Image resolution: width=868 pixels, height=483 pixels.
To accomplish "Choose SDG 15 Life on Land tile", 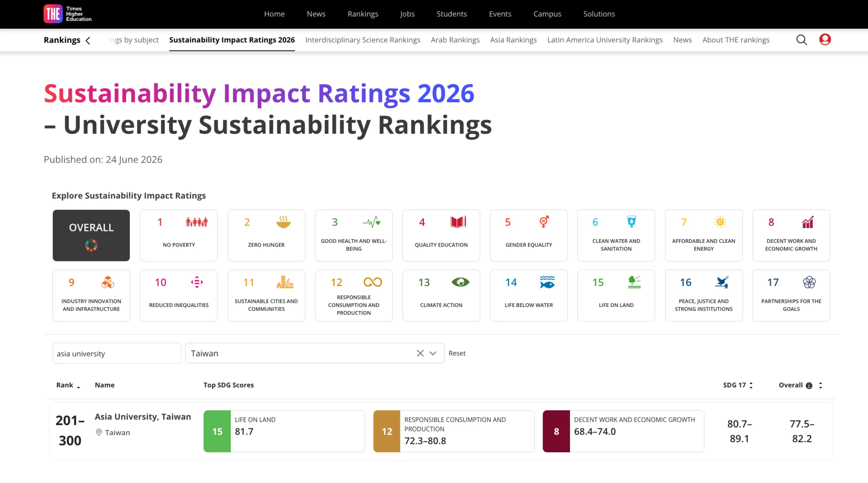I will [x=616, y=296].
